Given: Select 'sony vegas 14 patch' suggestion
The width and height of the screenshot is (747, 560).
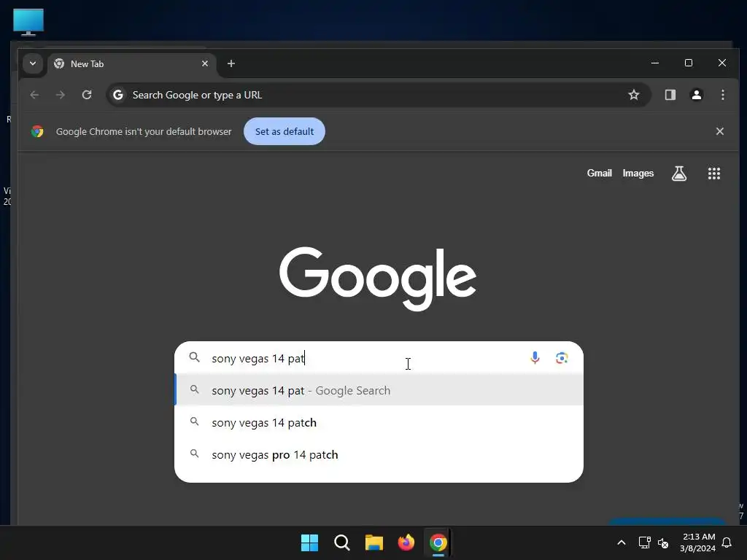Looking at the screenshot, I should click(x=379, y=422).
